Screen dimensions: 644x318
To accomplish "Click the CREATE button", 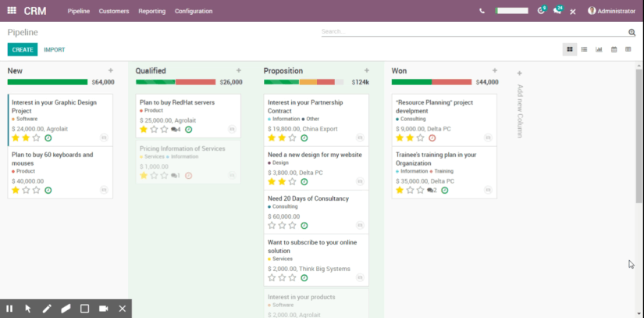I will pos(23,49).
